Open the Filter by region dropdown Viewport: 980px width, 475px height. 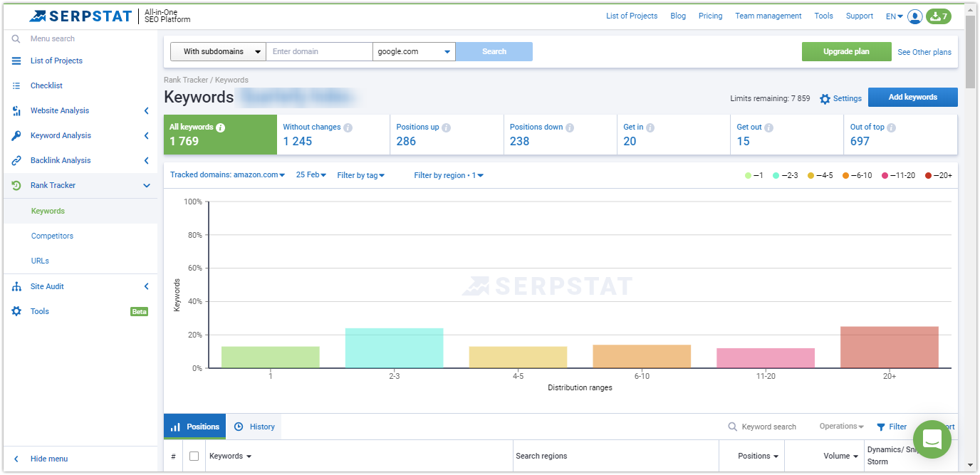(449, 175)
